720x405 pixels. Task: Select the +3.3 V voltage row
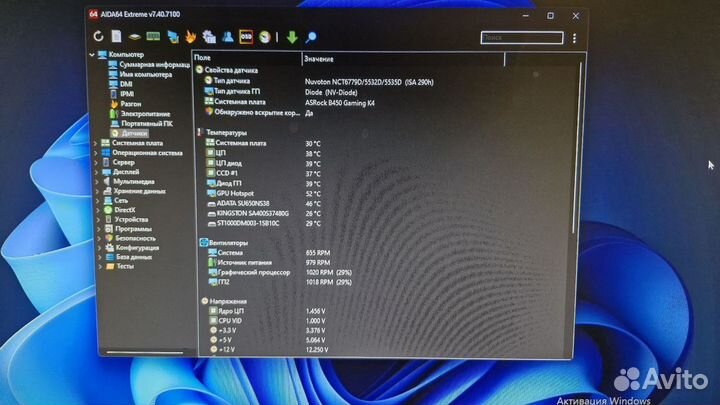tap(268, 330)
